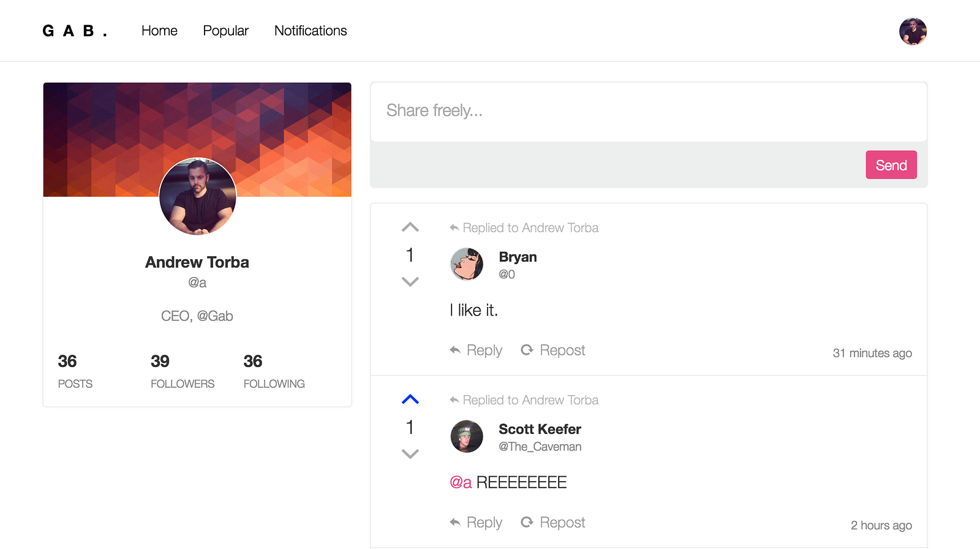
Task: Open Bryan's profile picture
Action: tap(467, 264)
